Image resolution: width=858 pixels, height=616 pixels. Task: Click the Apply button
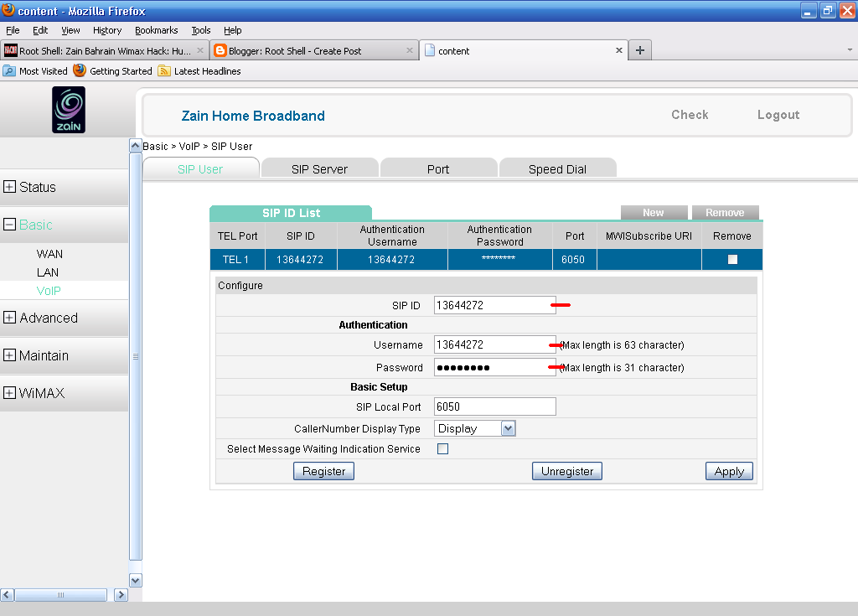pyautogui.click(x=729, y=471)
